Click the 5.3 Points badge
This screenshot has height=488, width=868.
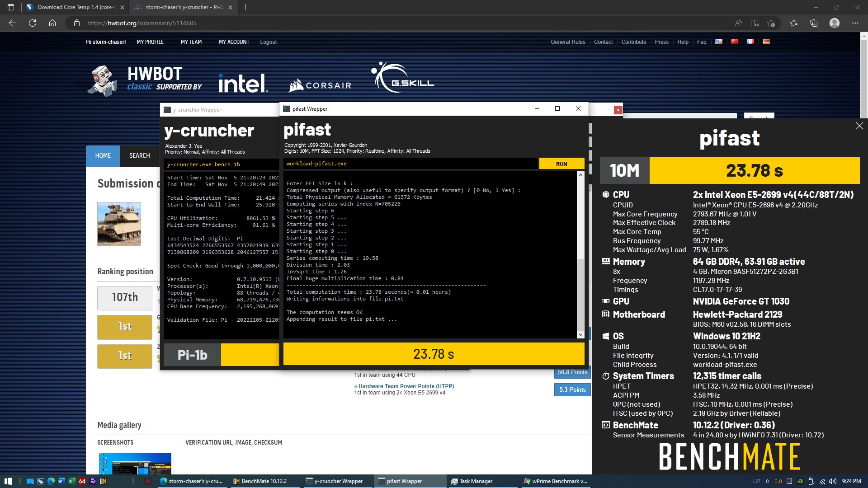click(572, 389)
